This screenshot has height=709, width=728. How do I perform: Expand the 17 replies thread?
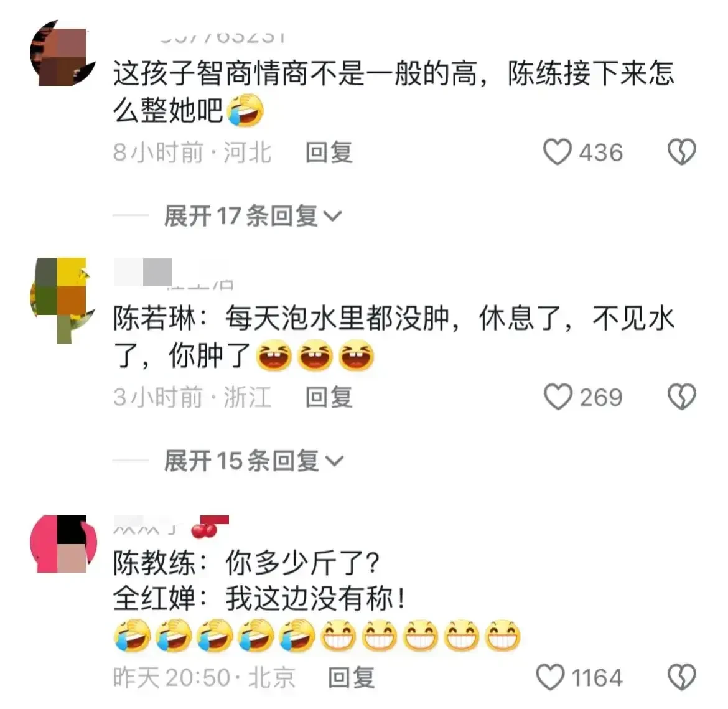(x=253, y=215)
